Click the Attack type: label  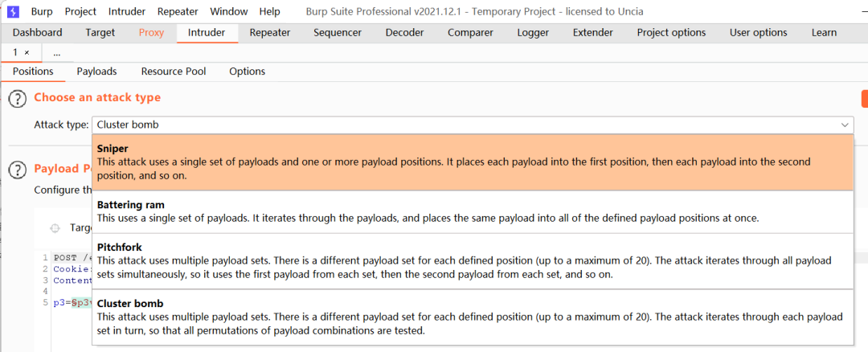coord(61,125)
